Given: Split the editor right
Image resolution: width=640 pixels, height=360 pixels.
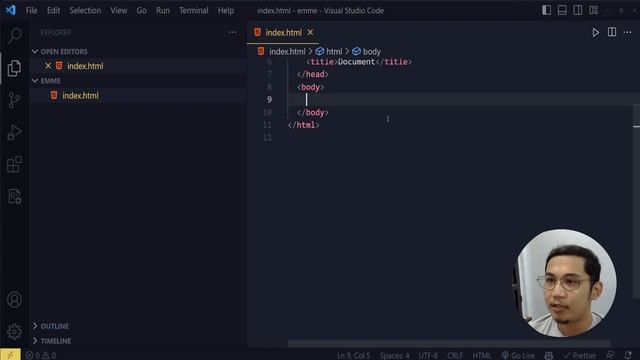Looking at the screenshot, I should (611, 32).
